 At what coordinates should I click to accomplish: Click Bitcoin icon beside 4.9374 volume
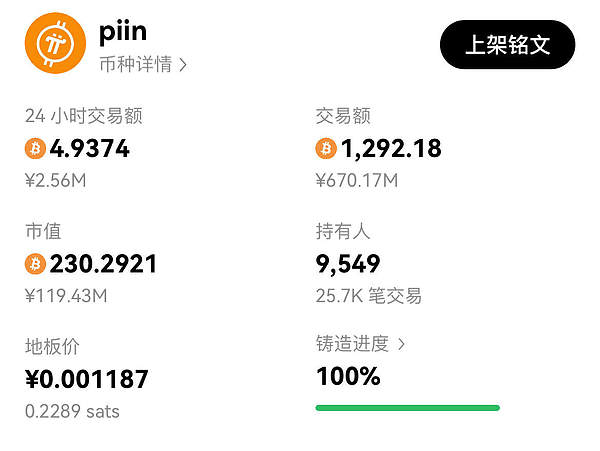point(35,149)
